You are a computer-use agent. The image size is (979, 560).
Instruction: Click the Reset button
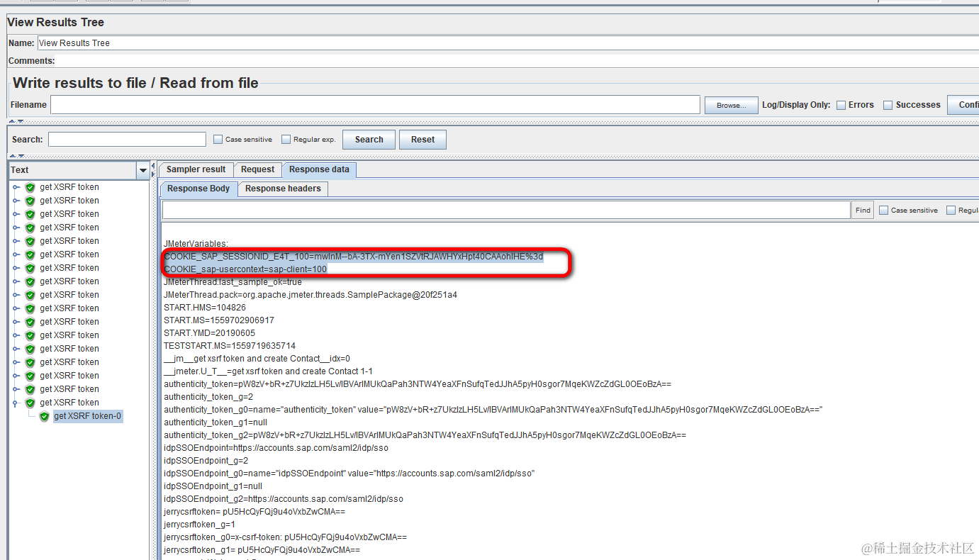(x=423, y=140)
